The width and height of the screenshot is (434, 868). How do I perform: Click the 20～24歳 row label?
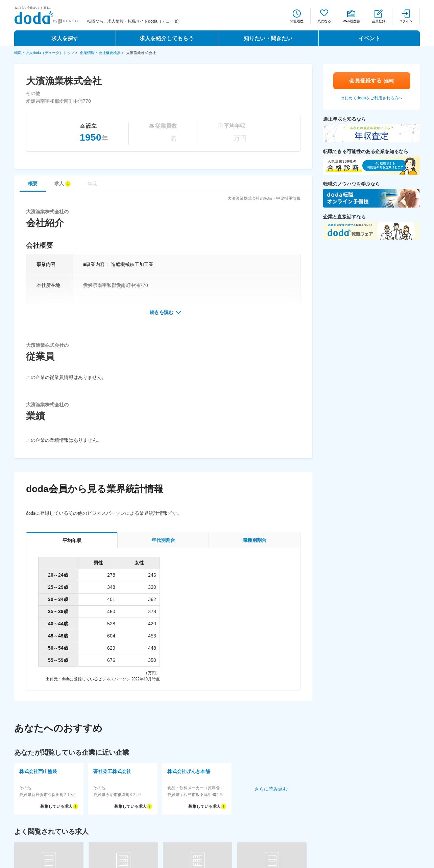(58, 575)
